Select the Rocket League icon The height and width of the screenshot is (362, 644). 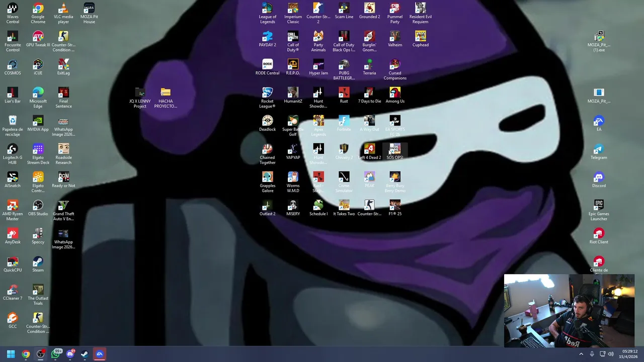tap(267, 98)
